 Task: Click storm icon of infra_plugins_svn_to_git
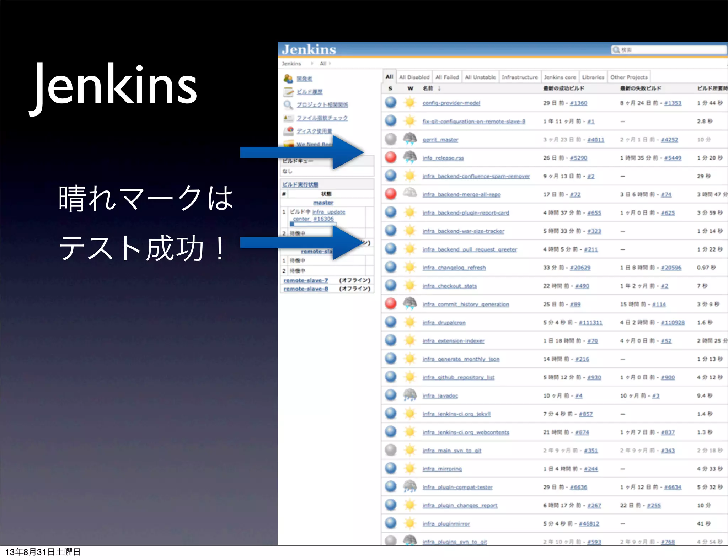coord(410,540)
